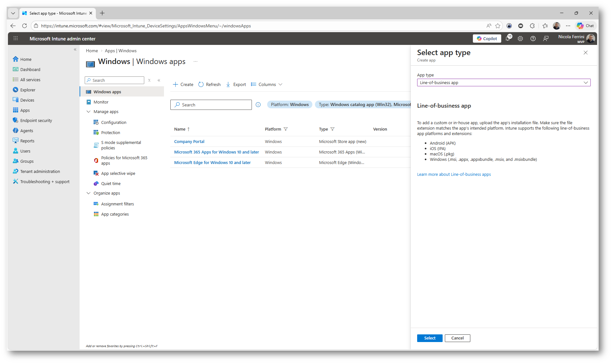Close the Select app type panel
This screenshot has width=612, height=364.
pyautogui.click(x=586, y=53)
